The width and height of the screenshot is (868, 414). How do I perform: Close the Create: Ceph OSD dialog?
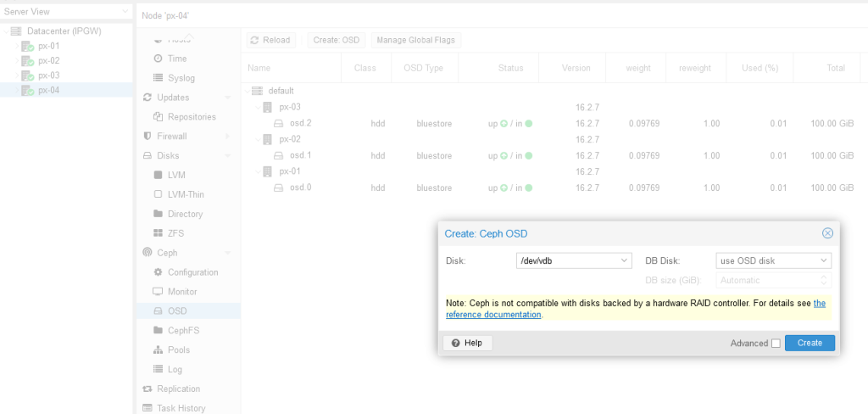(x=827, y=233)
